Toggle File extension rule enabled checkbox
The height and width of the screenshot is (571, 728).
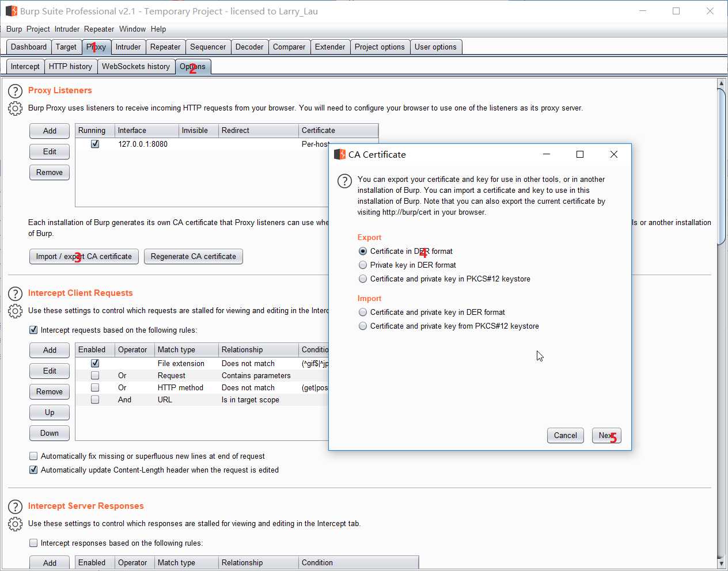pos(95,363)
